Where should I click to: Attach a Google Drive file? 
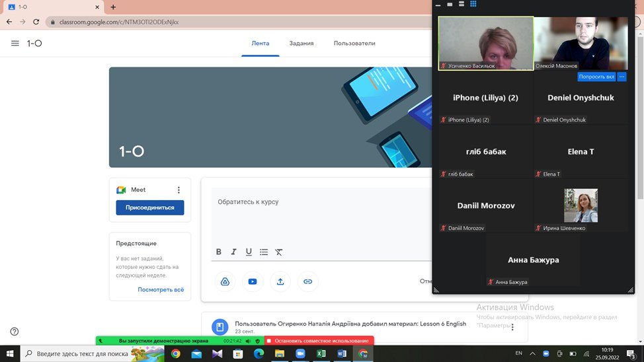[x=225, y=281]
